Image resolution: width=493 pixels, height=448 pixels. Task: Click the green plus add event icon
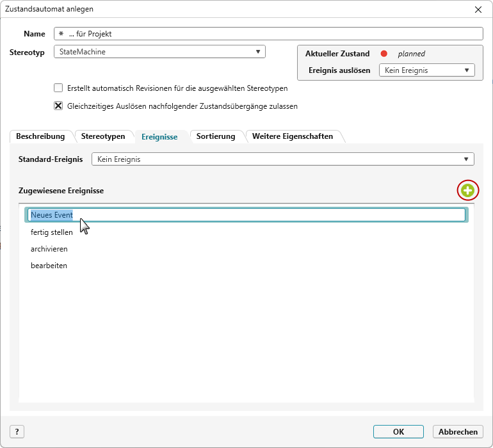(x=468, y=190)
